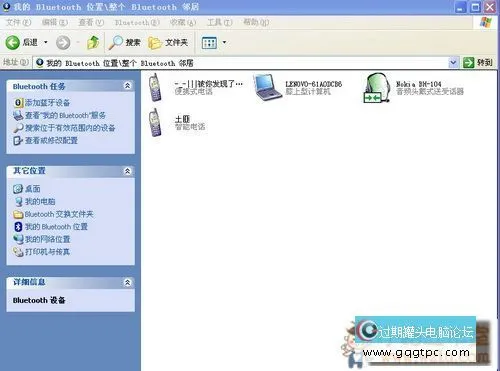The height and width of the screenshot is (371, 500).
Task: Click the magnifier icon for device search
Action: point(18,128)
